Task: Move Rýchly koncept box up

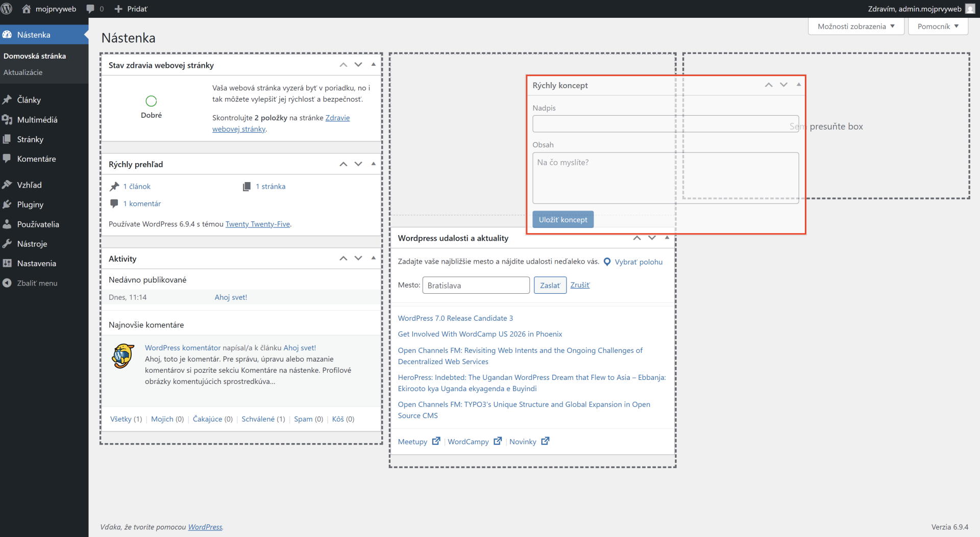Action: pyautogui.click(x=769, y=85)
